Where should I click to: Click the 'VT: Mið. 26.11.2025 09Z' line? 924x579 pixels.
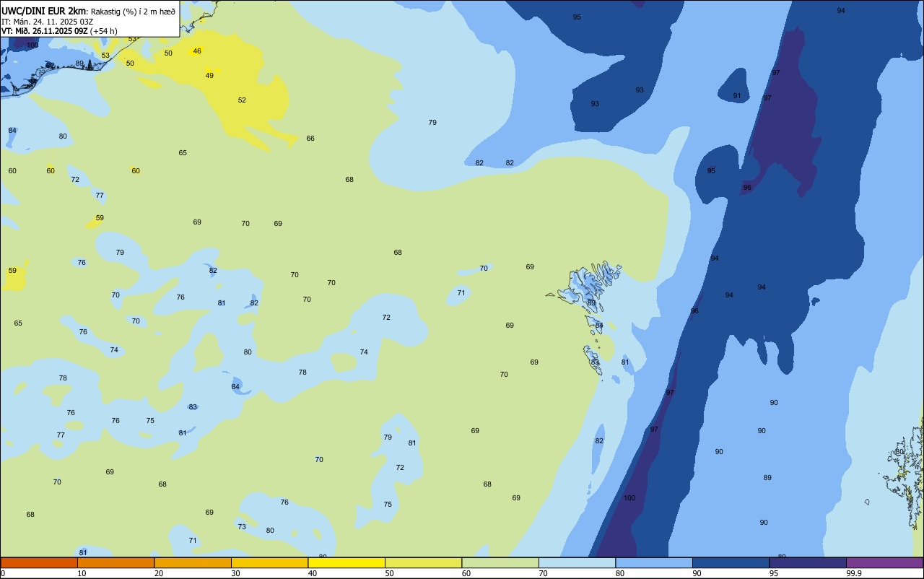point(45,30)
